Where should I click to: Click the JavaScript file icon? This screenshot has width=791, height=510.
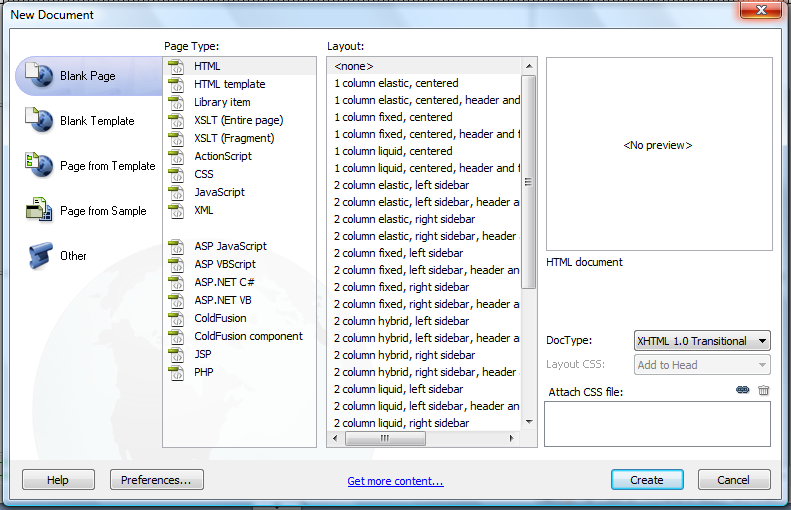pyautogui.click(x=176, y=193)
